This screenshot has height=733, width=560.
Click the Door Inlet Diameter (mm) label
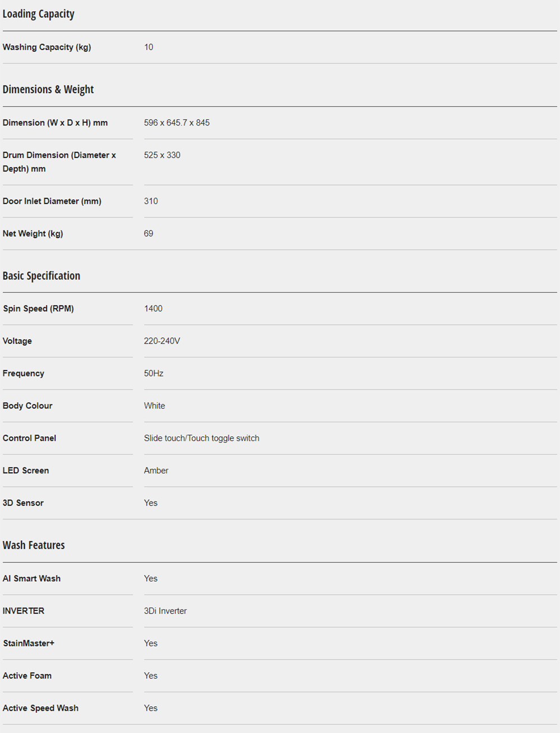point(52,201)
